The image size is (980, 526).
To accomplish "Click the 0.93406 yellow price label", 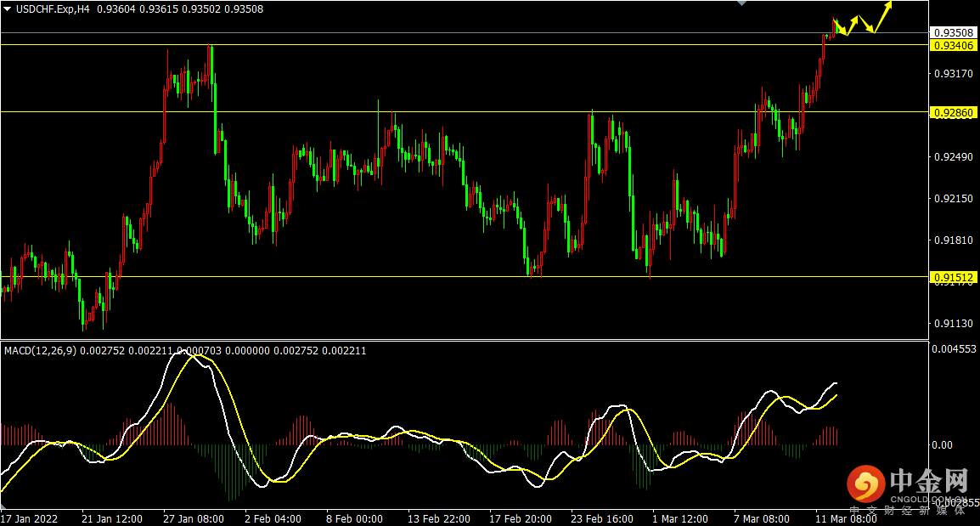I will pos(953,45).
